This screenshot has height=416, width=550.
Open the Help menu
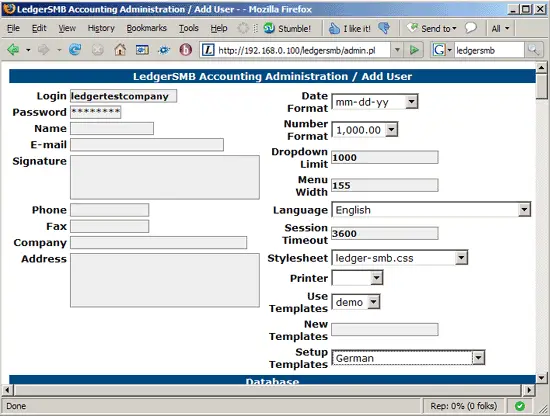pos(219,28)
